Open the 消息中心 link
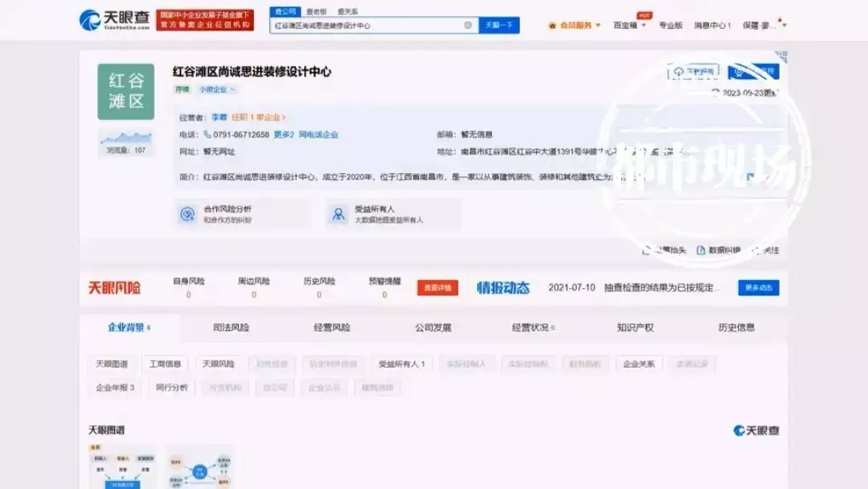The image size is (868, 489). click(712, 26)
